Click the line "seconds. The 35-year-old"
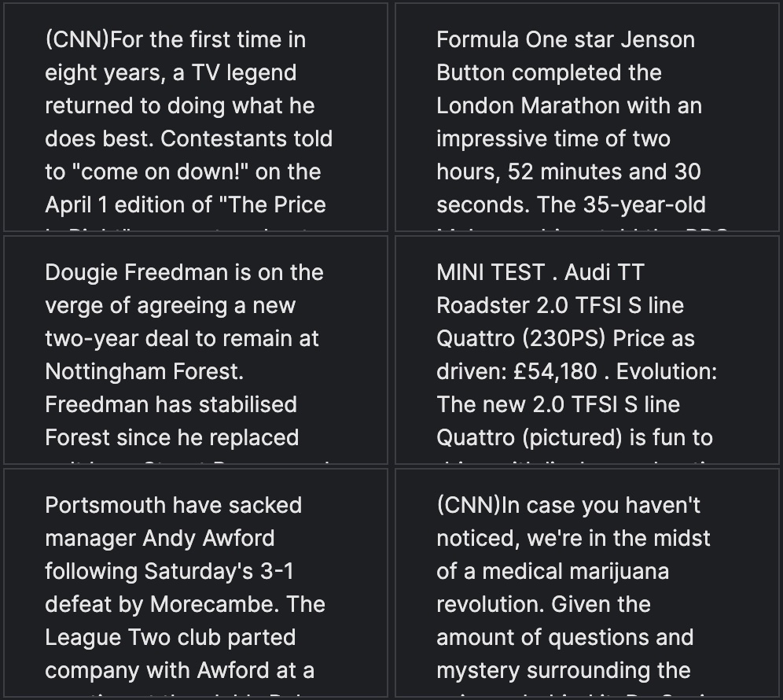Screen dimensions: 783x700 571,204
